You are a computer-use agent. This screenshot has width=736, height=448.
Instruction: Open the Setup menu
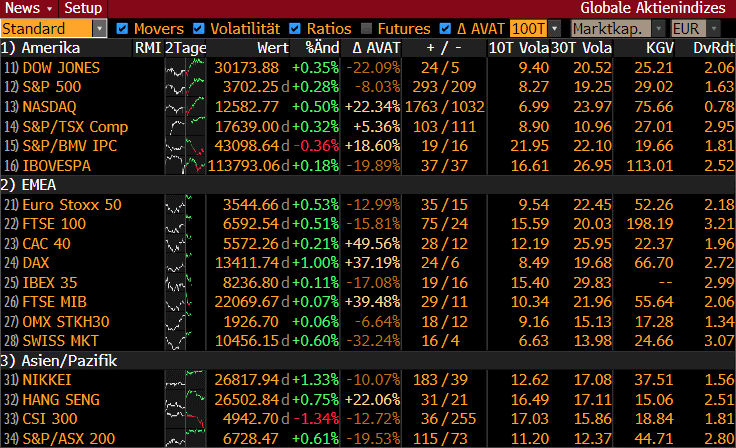point(83,8)
